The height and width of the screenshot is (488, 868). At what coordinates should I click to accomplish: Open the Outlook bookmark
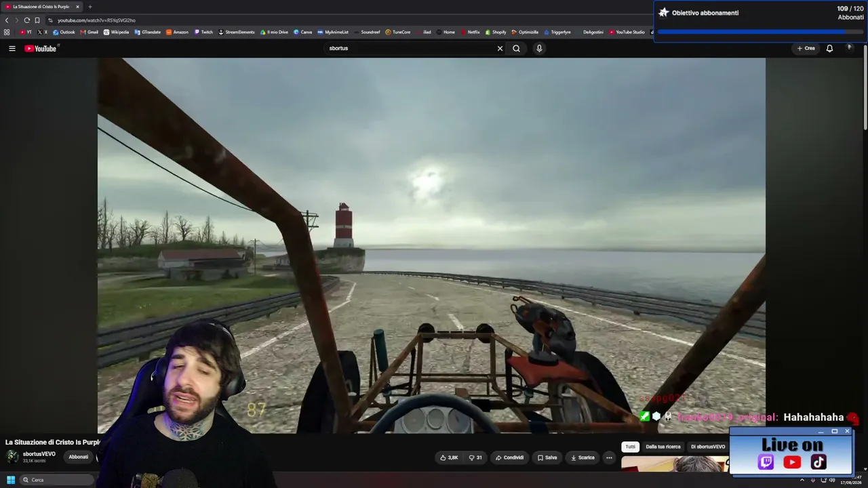pyautogui.click(x=64, y=32)
